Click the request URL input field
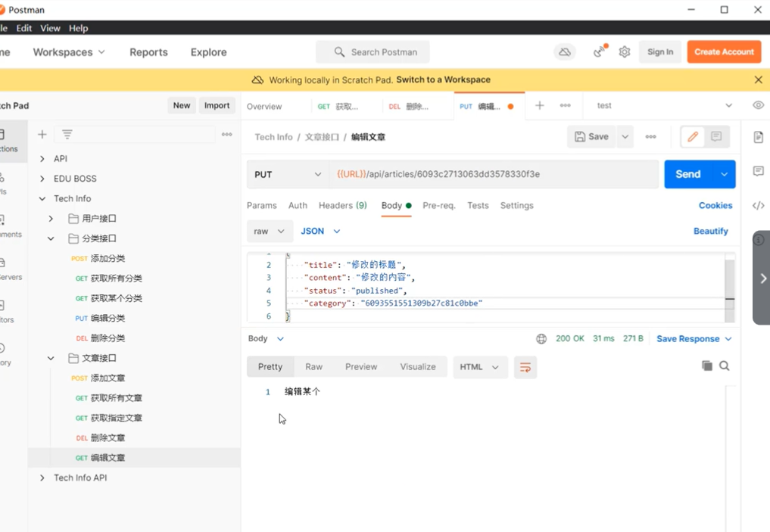Image resolution: width=770 pixels, height=532 pixels. click(x=494, y=174)
